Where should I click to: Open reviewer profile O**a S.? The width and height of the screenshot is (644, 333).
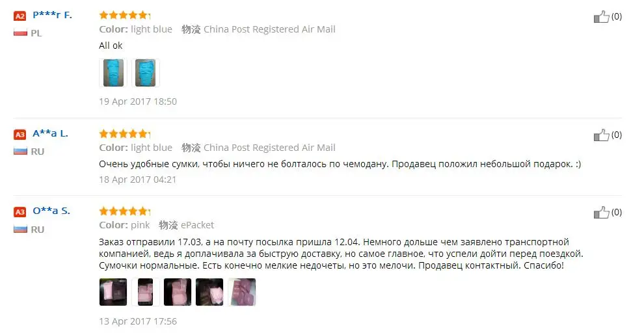tap(51, 211)
